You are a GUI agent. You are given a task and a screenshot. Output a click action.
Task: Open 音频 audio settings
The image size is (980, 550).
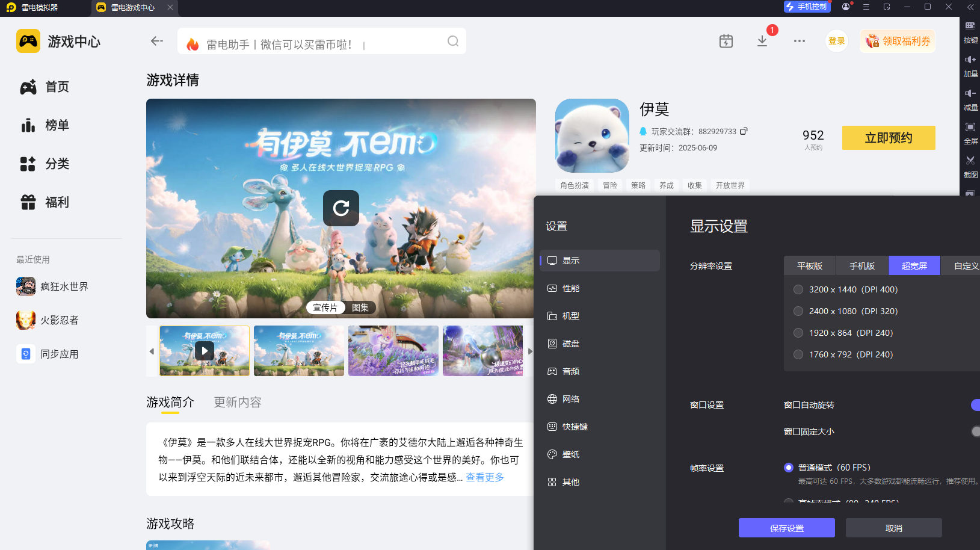pos(570,371)
